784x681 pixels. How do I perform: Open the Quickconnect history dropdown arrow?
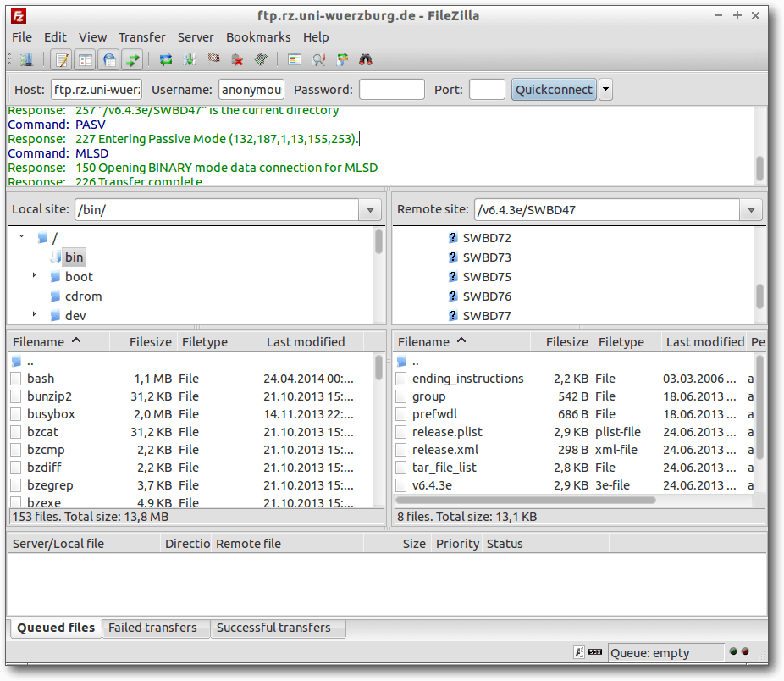(x=605, y=90)
